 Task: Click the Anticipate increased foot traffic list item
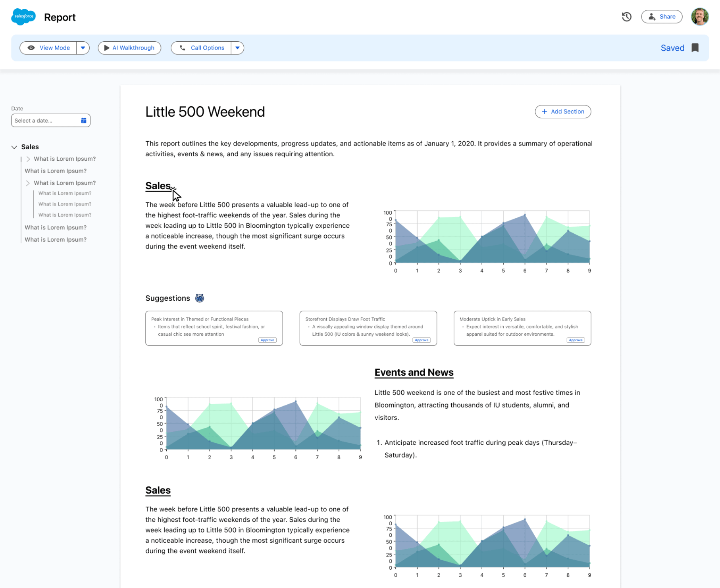point(480,449)
